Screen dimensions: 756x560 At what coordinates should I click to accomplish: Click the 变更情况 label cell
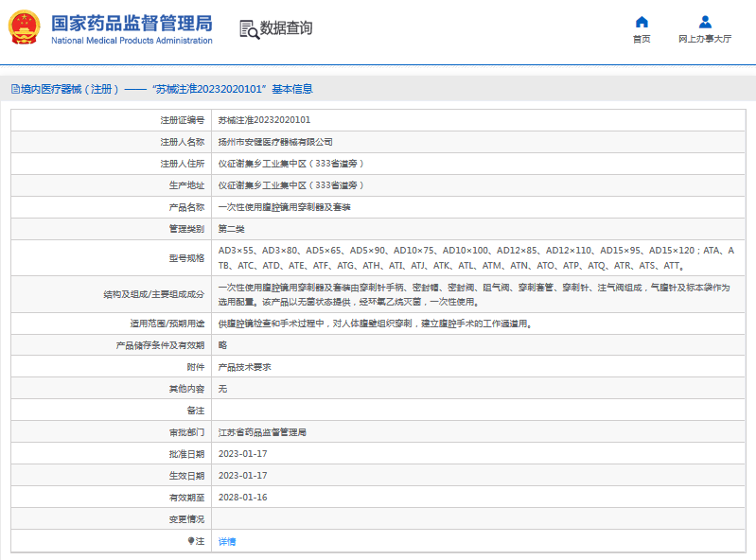click(x=112, y=519)
